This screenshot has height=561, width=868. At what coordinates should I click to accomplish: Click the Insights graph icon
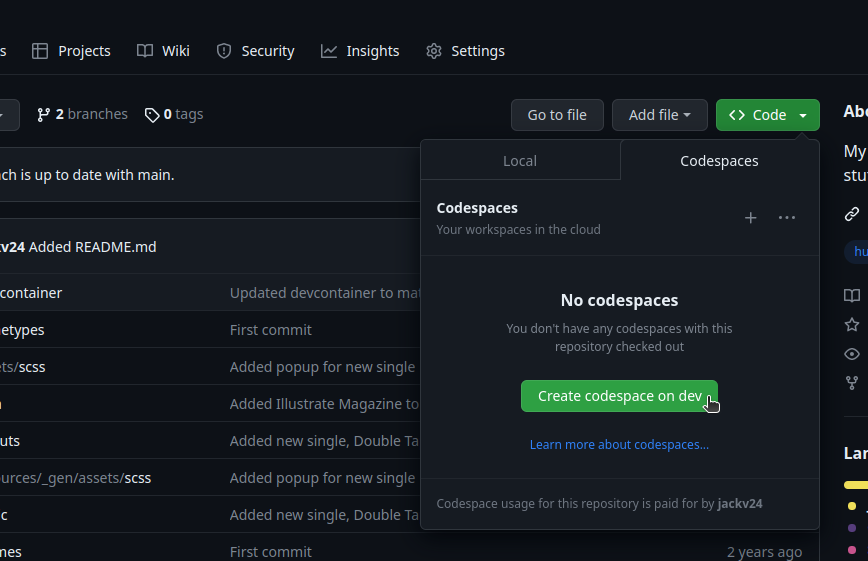329,51
